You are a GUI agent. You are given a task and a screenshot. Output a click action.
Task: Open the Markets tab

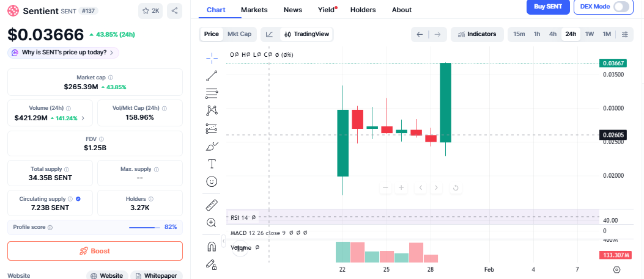point(254,10)
